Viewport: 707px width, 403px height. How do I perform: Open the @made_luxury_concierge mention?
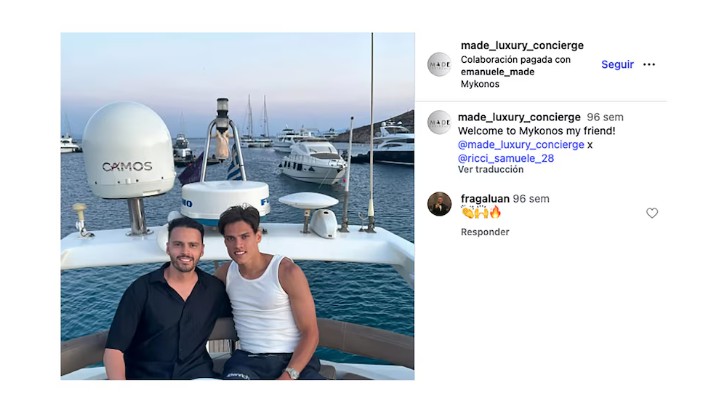click(521, 145)
